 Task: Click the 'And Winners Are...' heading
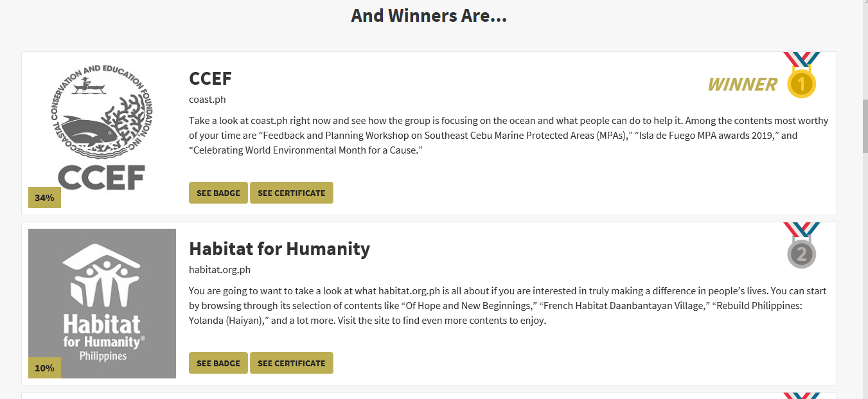coord(429,16)
